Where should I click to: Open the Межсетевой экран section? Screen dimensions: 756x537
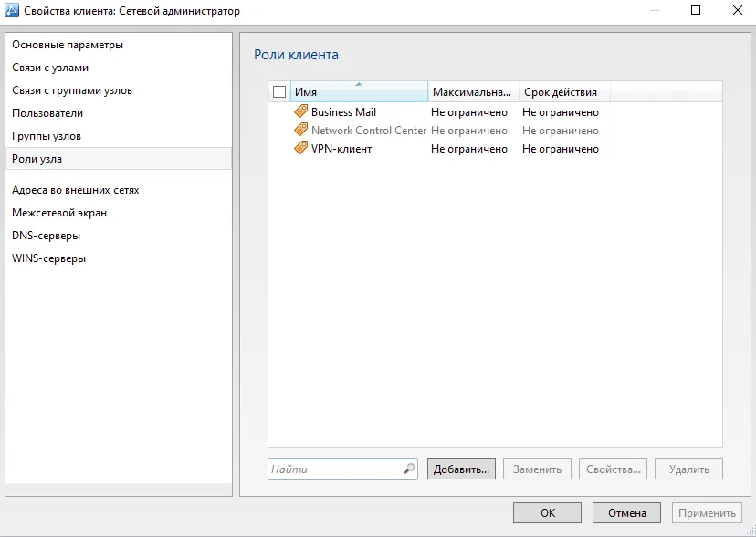click(118, 213)
